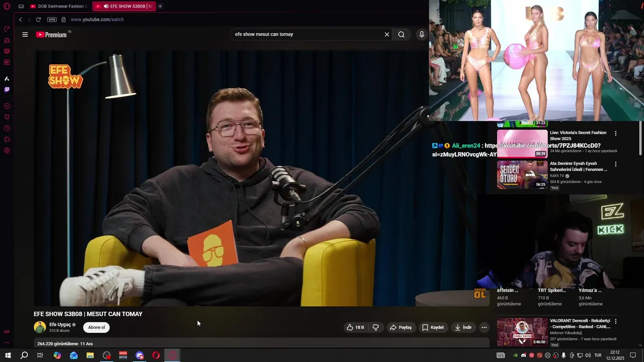
Task: Open the Aria AI icon in sidebar
Action: 7,79
